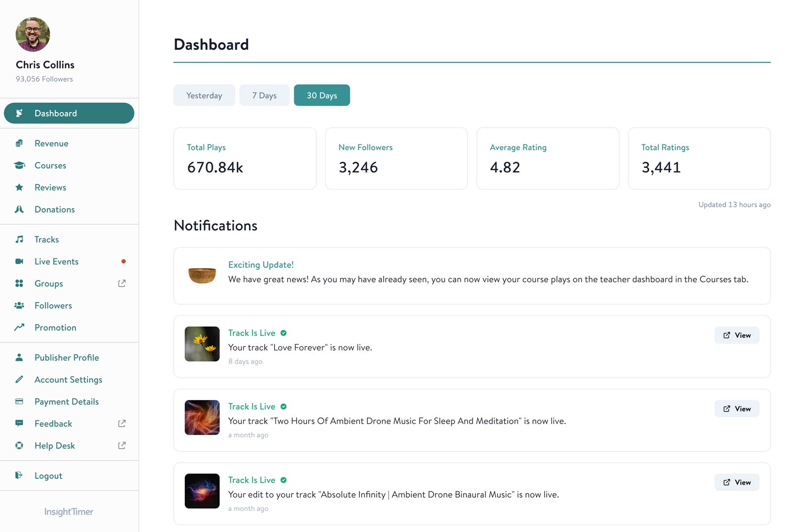Click Chris Collins profile avatar photo
The width and height of the screenshot is (804, 532).
[x=33, y=34]
